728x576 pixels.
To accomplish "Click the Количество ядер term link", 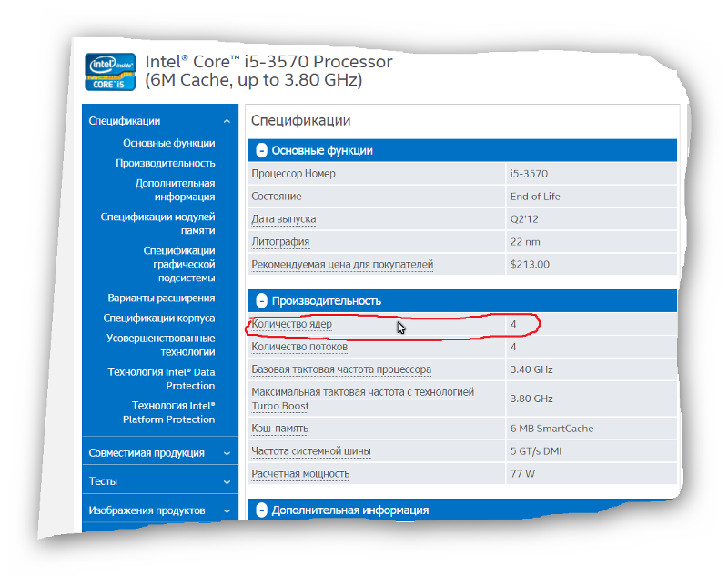I will click(x=291, y=324).
